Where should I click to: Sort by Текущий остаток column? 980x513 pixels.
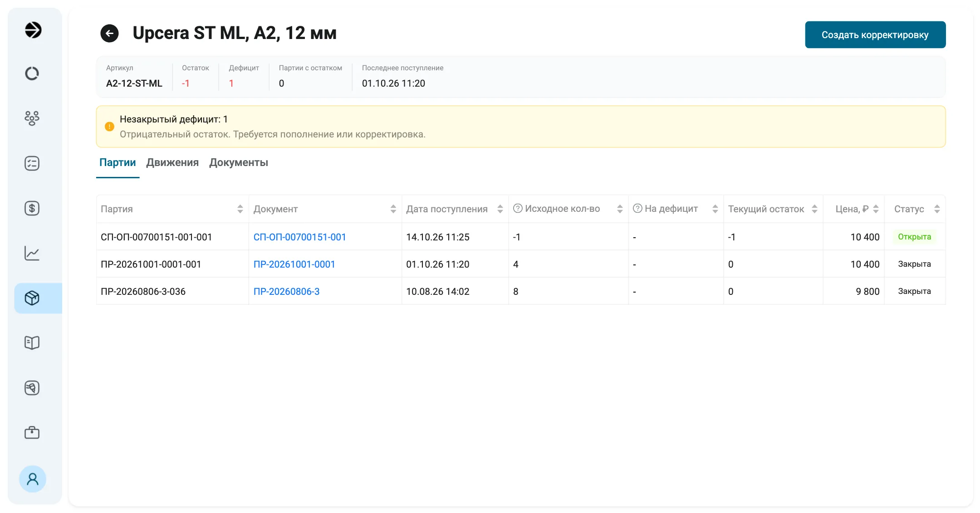point(814,209)
